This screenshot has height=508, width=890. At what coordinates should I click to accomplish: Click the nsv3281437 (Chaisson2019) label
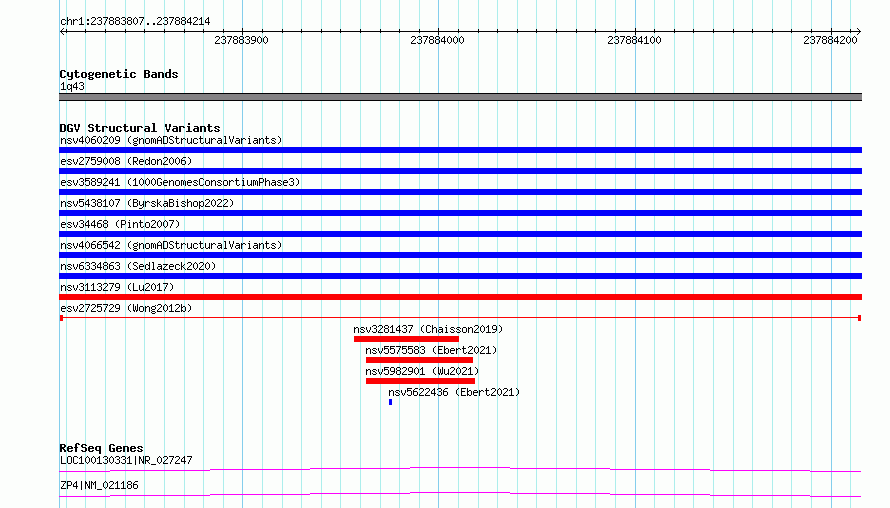(x=428, y=329)
